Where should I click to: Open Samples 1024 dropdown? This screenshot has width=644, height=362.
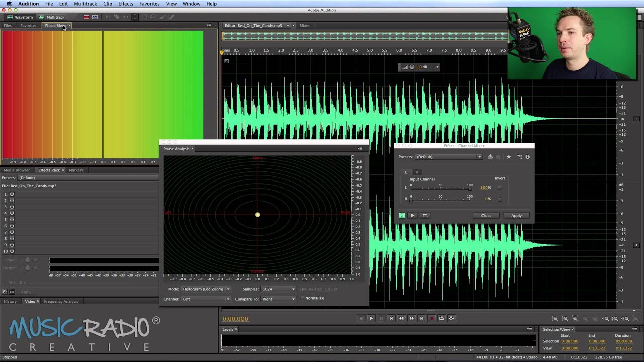[278, 289]
